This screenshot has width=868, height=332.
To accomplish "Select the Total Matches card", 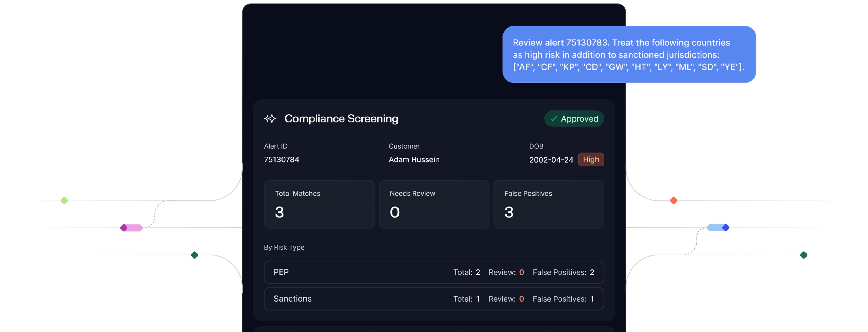I will (319, 204).
